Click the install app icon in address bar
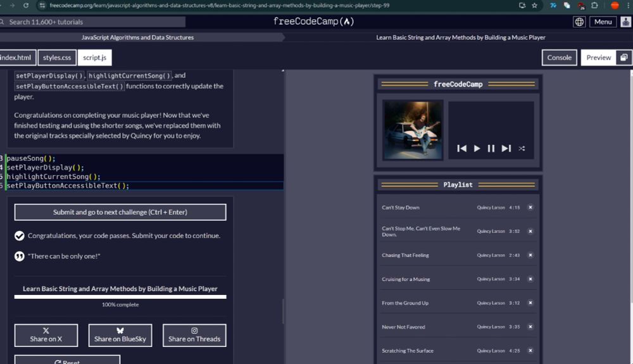 click(x=522, y=5)
